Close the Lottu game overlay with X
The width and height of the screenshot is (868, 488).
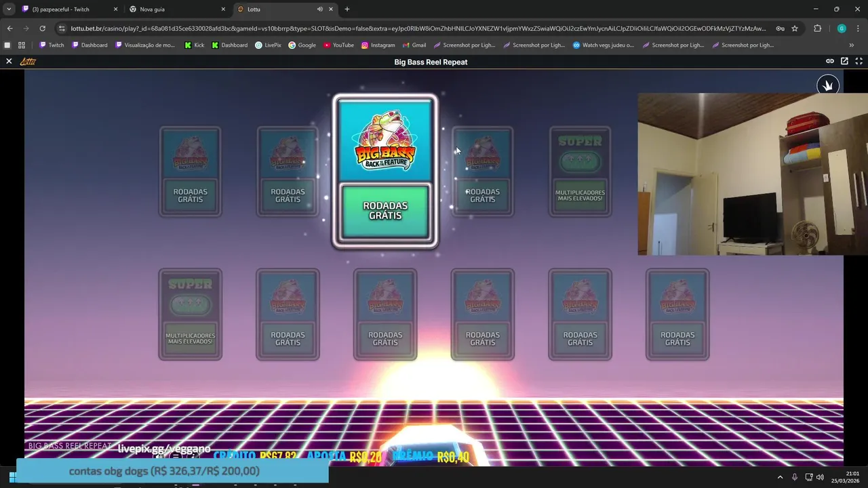pos(9,61)
